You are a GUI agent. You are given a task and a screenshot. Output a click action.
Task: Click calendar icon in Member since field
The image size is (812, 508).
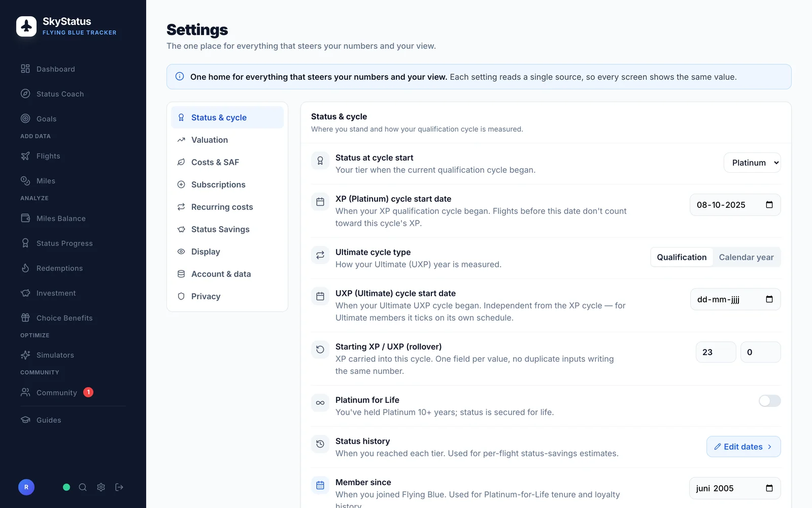[x=769, y=488]
